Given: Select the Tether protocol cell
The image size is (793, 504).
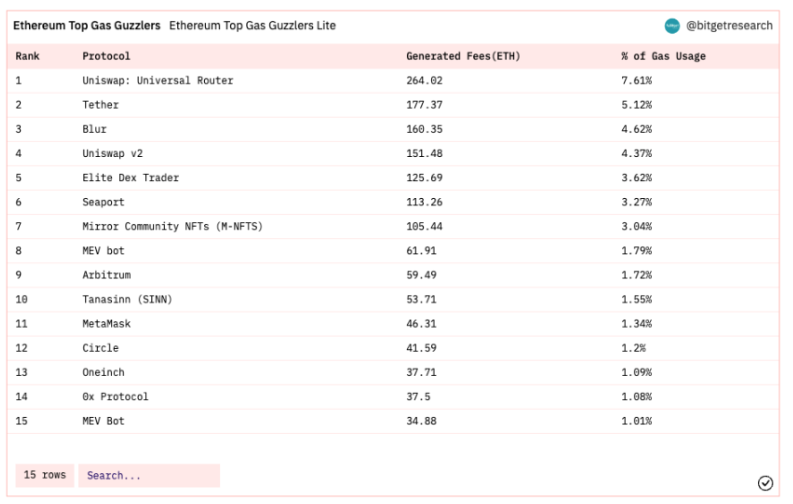Looking at the screenshot, I should tap(101, 105).
